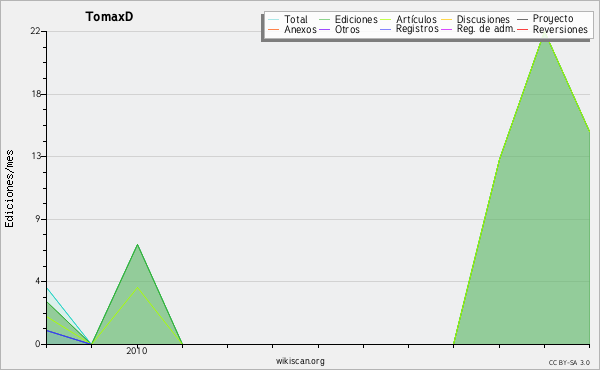The width and height of the screenshot is (600, 370).
Task: Click the cyan Total legend line swatch
Action: (x=274, y=19)
